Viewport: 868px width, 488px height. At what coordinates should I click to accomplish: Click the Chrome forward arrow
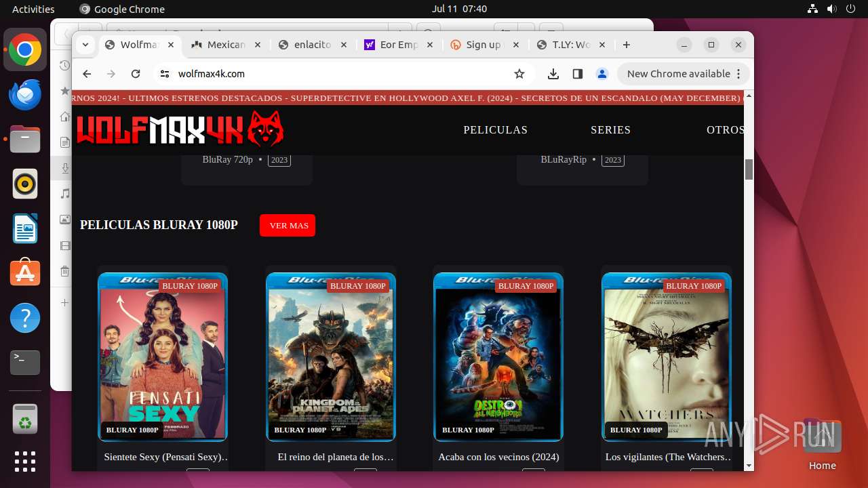coord(111,74)
